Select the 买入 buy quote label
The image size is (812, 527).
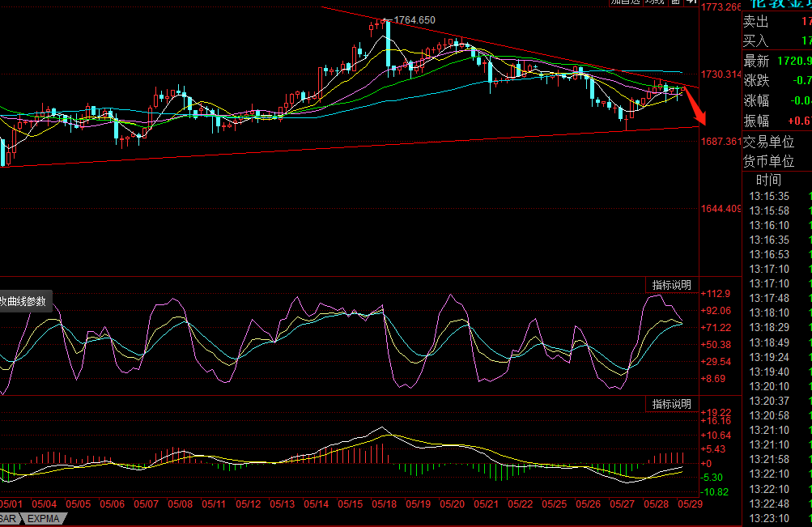[756, 41]
